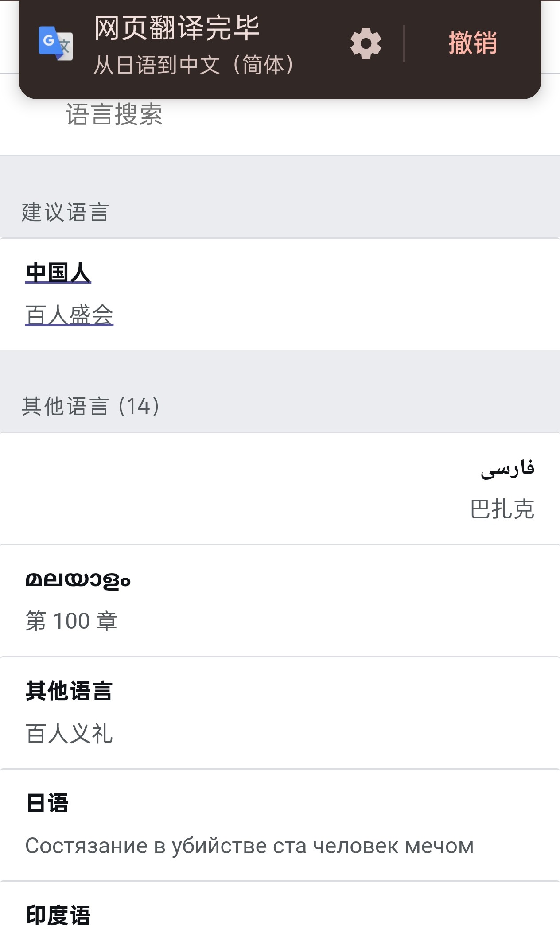
Task: Tap the 其他语言 (14) section header
Action: (x=90, y=406)
